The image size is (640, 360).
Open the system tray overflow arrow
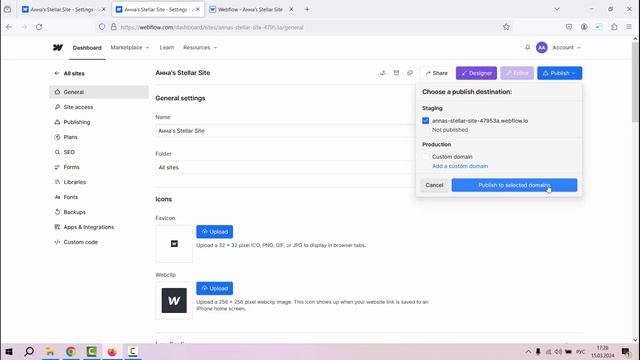pyautogui.click(x=528, y=351)
